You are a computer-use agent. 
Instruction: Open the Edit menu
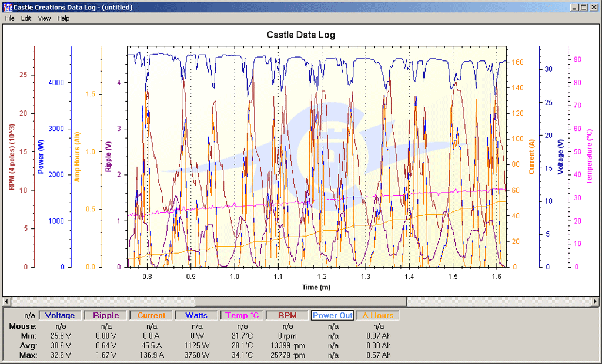[x=26, y=18]
